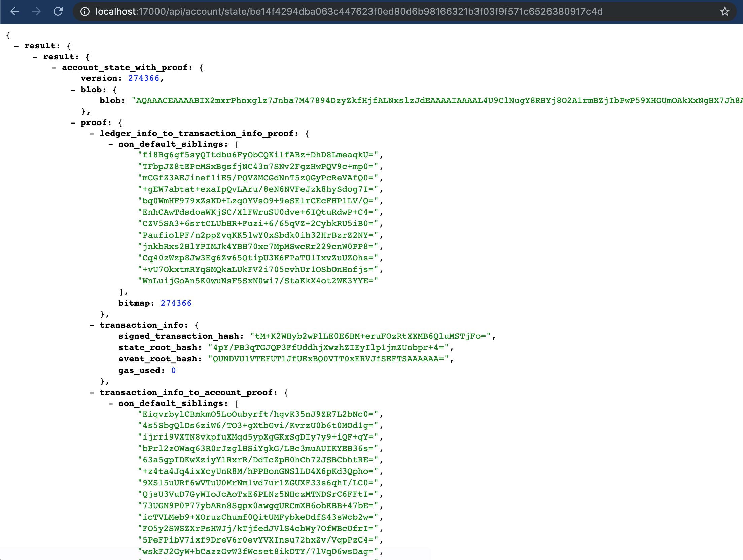The height and width of the screenshot is (560, 743).
Task: Collapse account_state_with_proof node
Action: pos(54,68)
